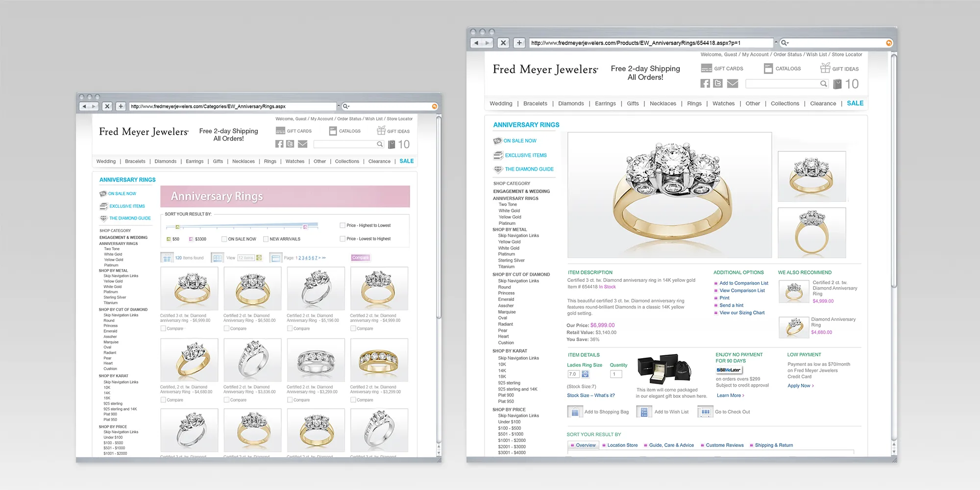Click browser stop button in the right window
This screenshot has width=980, height=490.
[503, 43]
